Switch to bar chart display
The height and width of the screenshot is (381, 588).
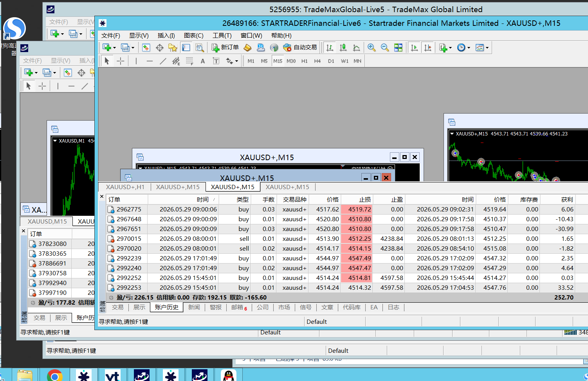click(x=330, y=47)
